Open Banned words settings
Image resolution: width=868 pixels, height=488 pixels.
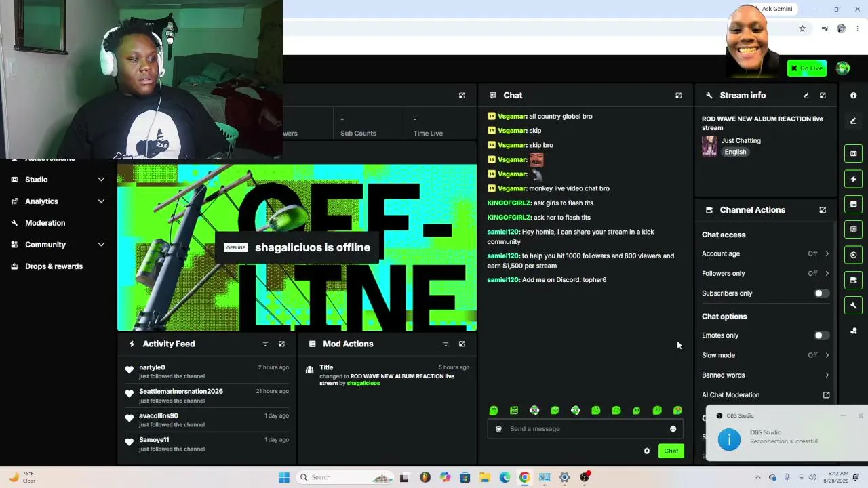[766, 375]
